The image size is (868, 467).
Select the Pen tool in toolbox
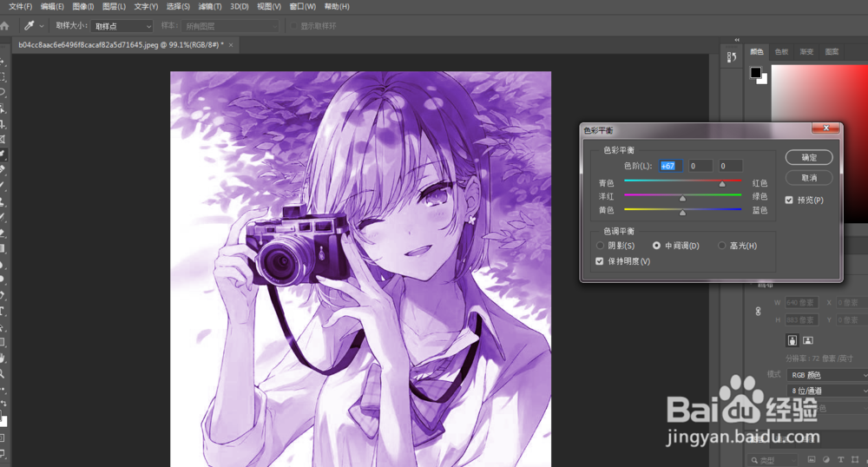3,295
